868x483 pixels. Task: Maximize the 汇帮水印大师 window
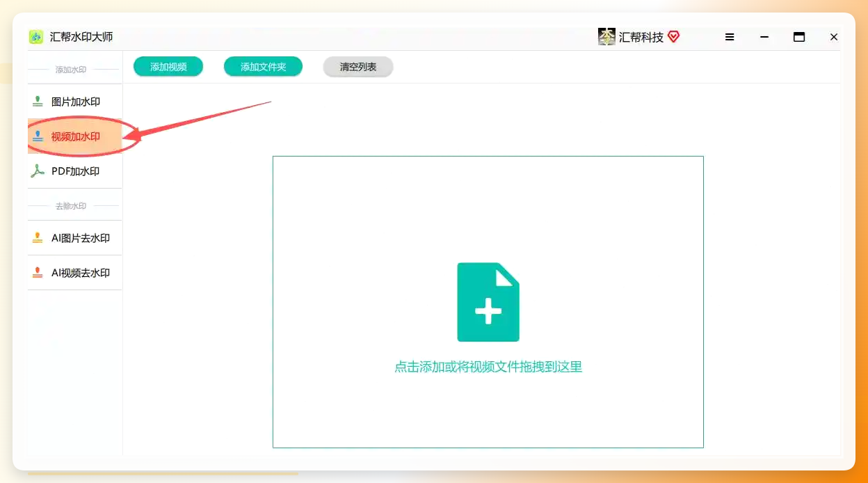(799, 37)
